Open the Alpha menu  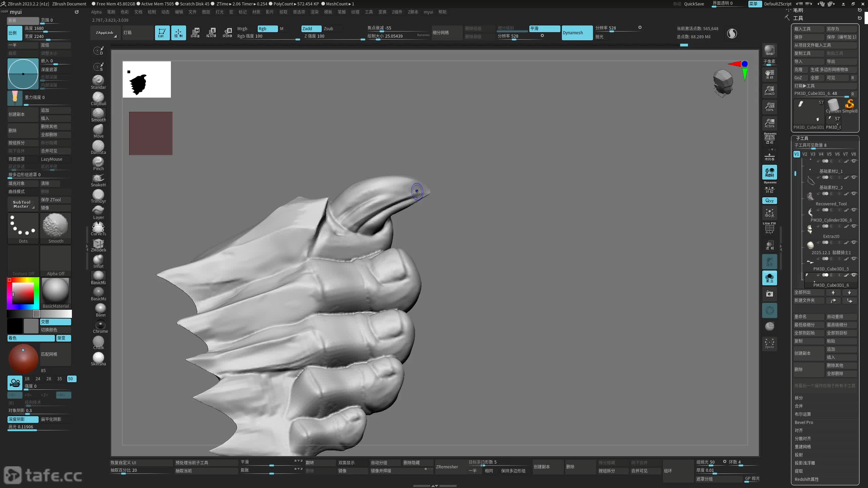(x=96, y=12)
